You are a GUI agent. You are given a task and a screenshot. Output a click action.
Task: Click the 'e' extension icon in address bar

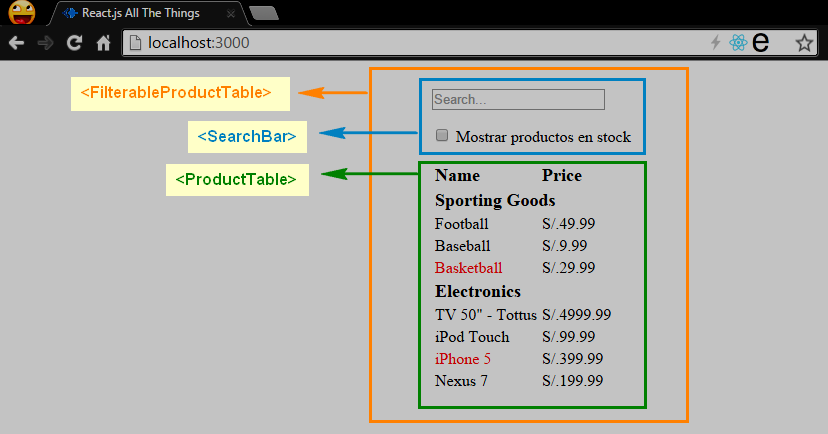[760, 42]
